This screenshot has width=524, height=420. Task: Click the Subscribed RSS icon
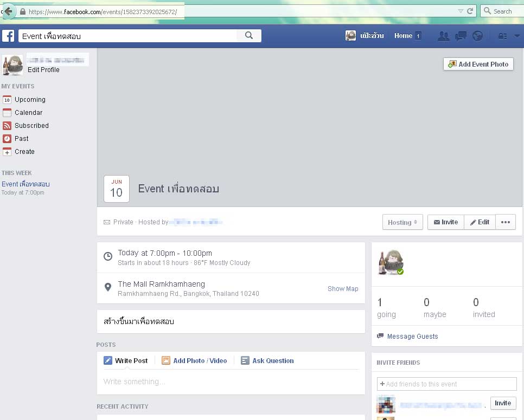tap(7, 126)
